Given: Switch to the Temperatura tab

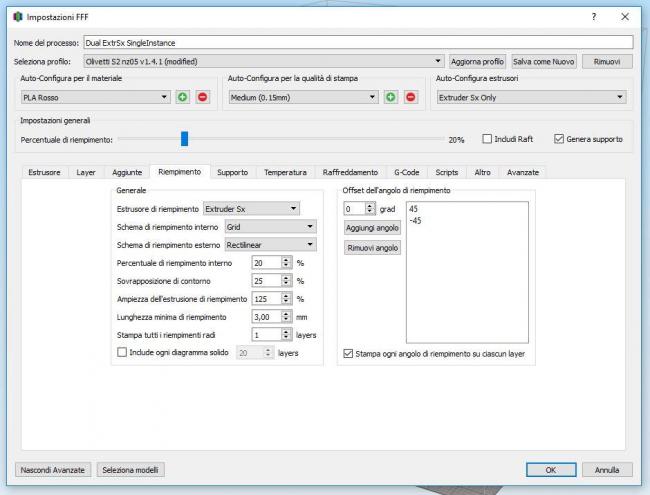Looking at the screenshot, I should coord(285,172).
